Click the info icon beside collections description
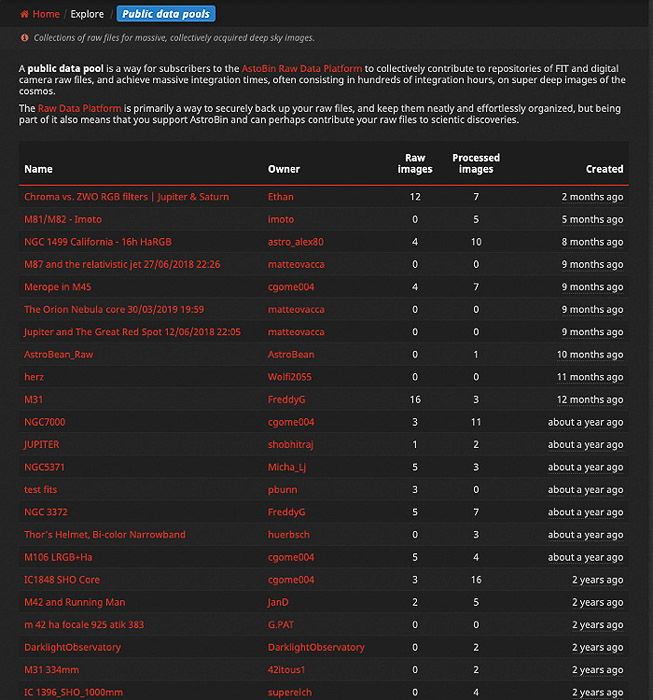This screenshot has height=700, width=653. pyautogui.click(x=25, y=38)
